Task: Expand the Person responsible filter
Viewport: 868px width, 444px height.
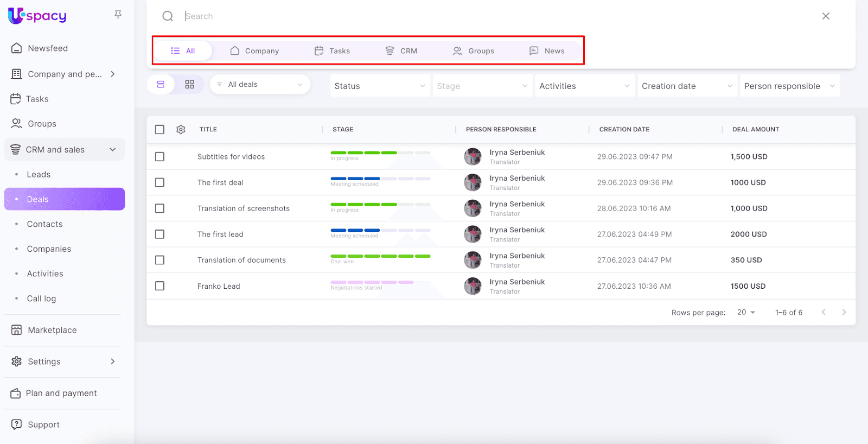Action: coord(789,86)
